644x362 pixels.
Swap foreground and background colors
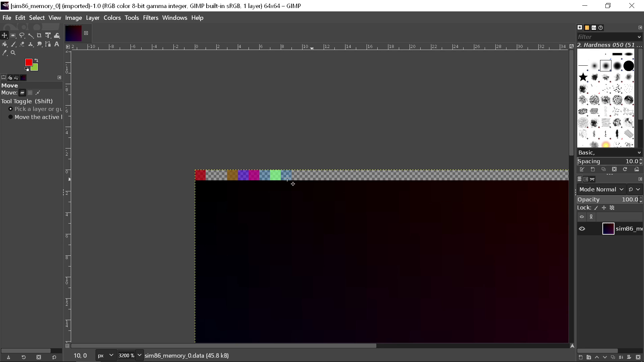coord(36,61)
